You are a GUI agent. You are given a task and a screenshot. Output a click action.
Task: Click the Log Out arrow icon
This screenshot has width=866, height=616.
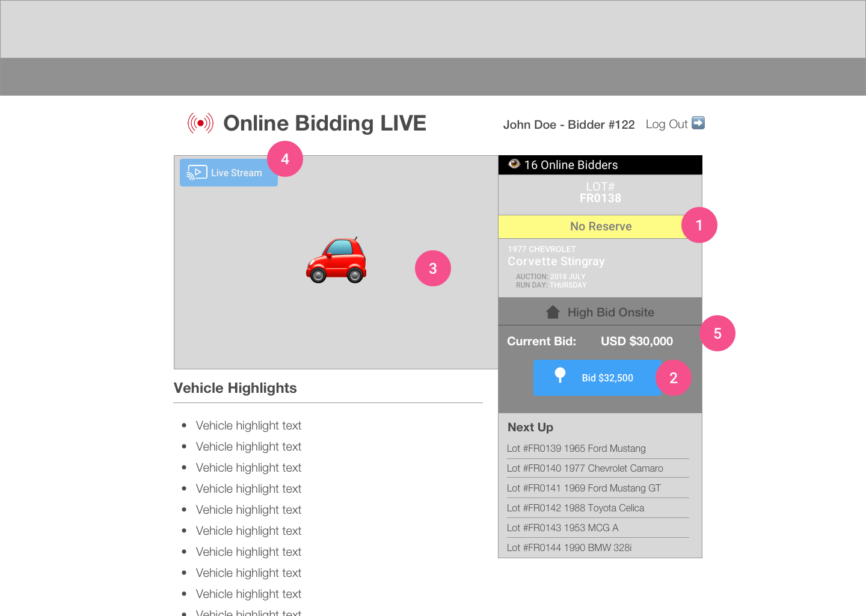698,123
